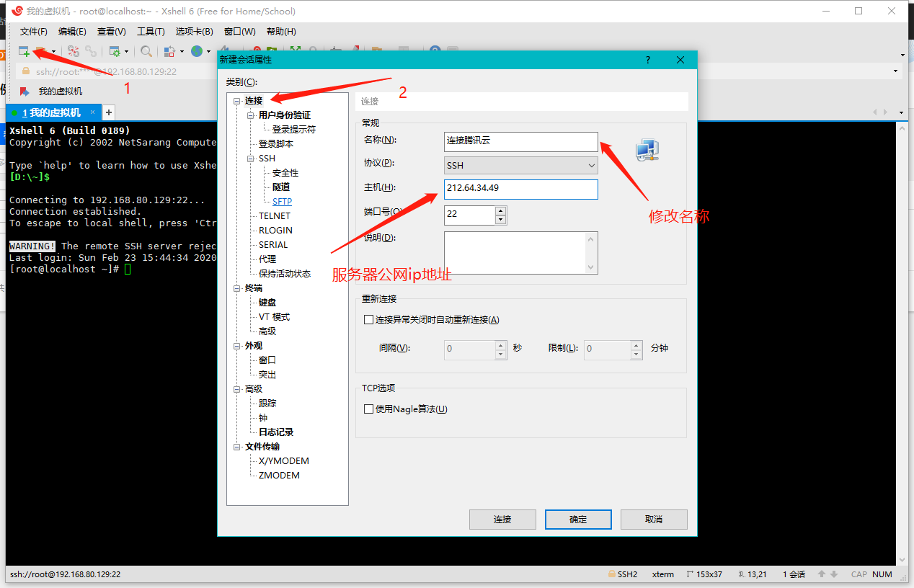Image resolution: width=914 pixels, height=588 pixels.
Task: Enable 使用Nagle算法 checkbox
Action: tap(368, 409)
